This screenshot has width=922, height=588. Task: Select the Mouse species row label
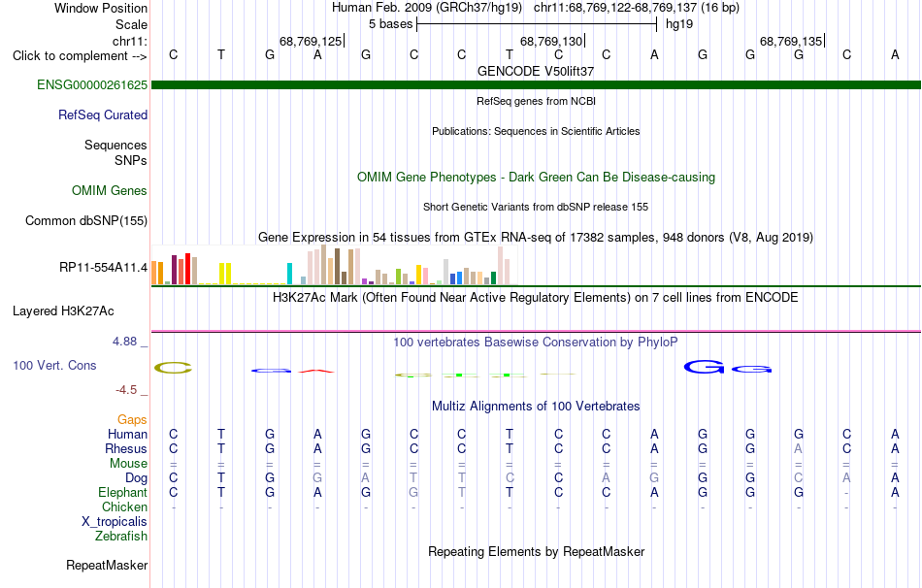tap(128, 464)
